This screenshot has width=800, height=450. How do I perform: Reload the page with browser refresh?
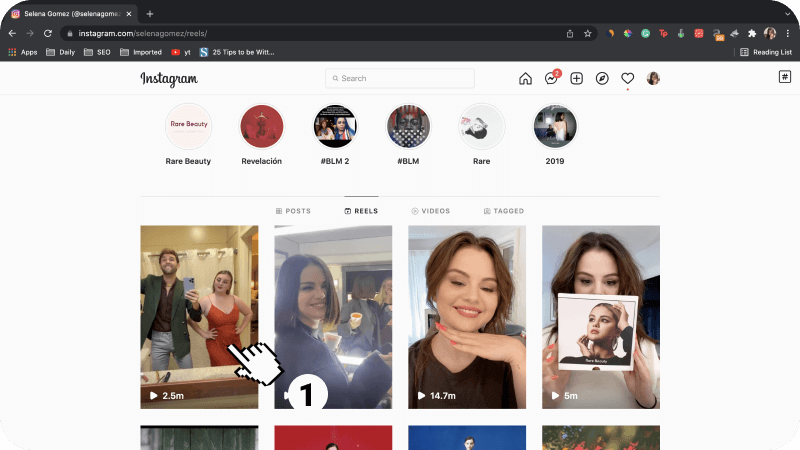coord(47,33)
